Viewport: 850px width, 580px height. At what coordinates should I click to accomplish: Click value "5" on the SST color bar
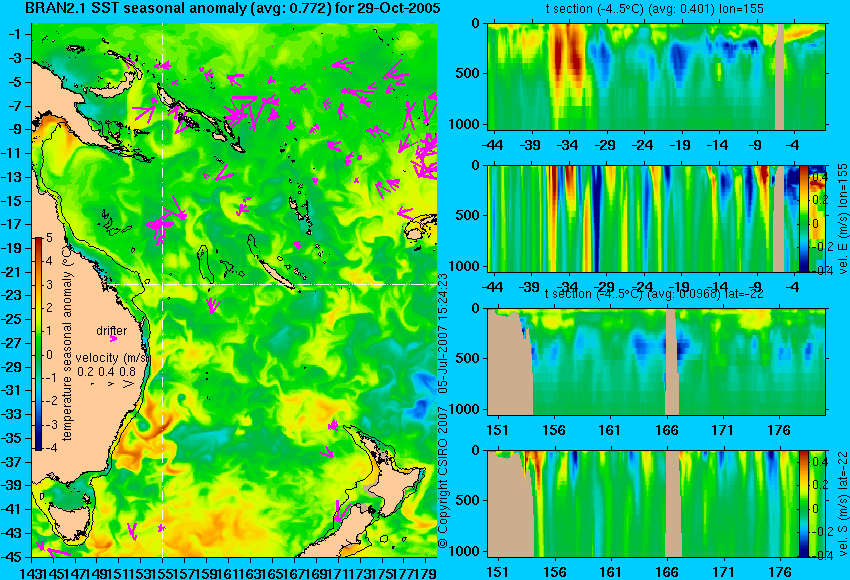(x=49, y=237)
